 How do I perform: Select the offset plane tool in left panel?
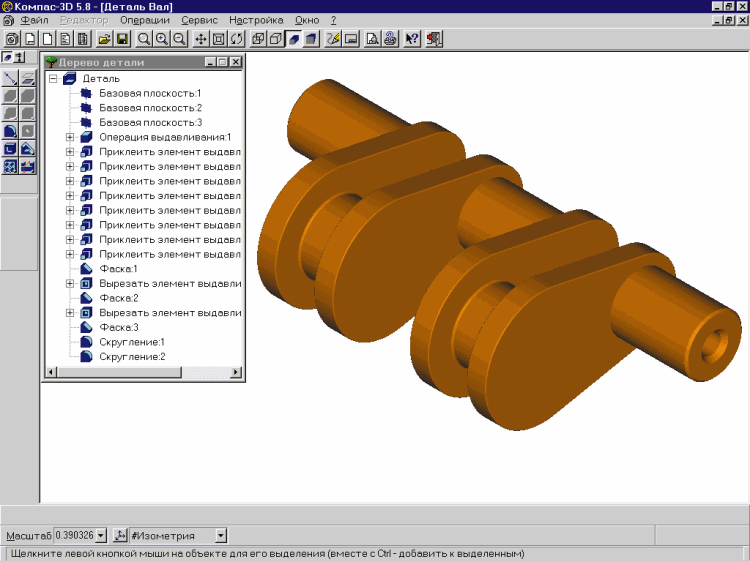28,78
